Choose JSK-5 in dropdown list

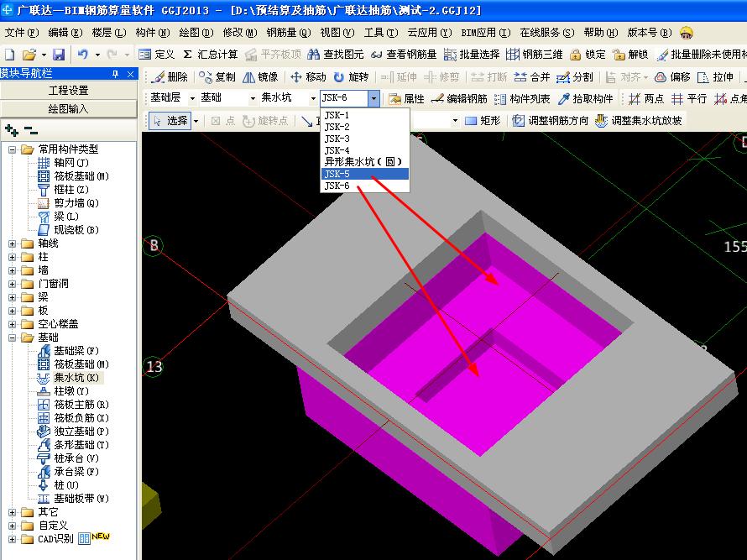point(364,174)
